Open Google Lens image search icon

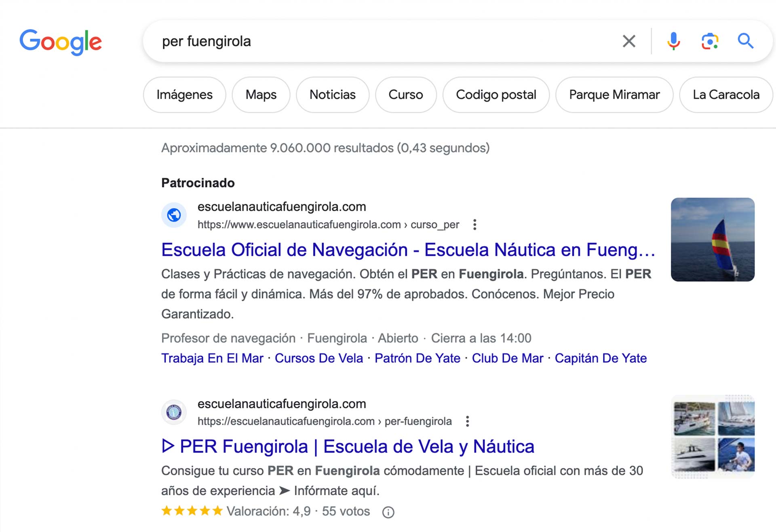coord(710,41)
